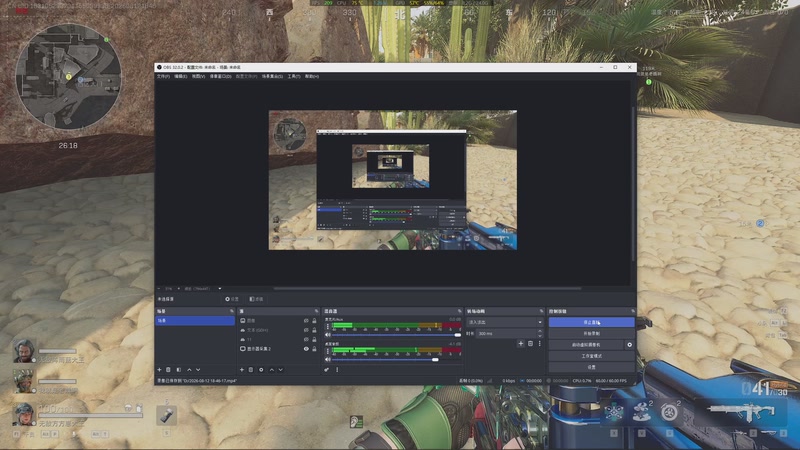800x450 pixels.
Task: Open the 文件(F) menu
Action: pyautogui.click(x=163, y=76)
